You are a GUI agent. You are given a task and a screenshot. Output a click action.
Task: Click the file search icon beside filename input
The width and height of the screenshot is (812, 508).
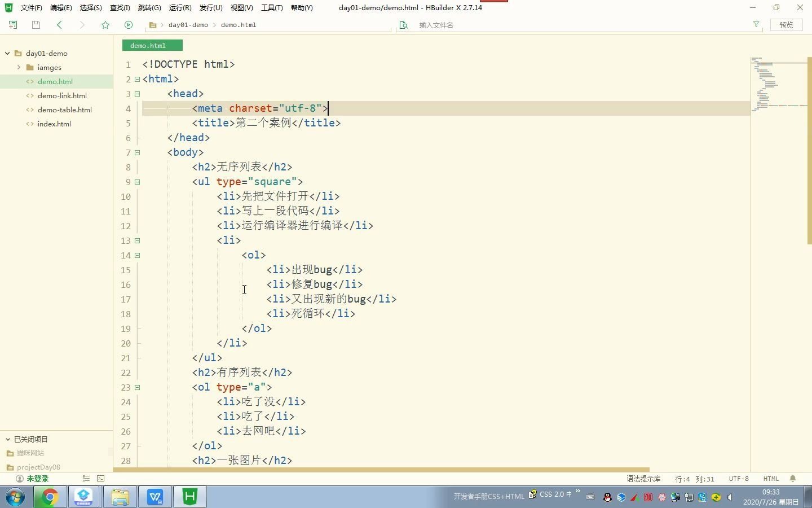coord(403,25)
